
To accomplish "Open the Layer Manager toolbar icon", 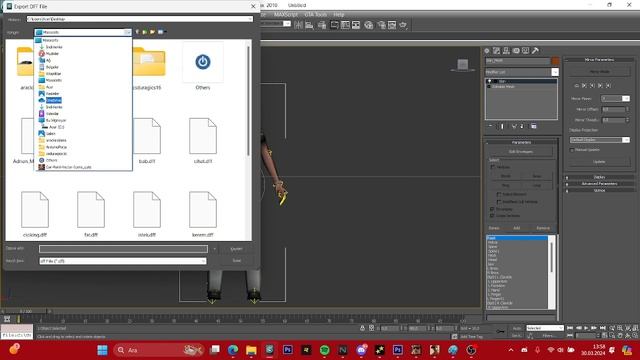I will coord(322,25).
